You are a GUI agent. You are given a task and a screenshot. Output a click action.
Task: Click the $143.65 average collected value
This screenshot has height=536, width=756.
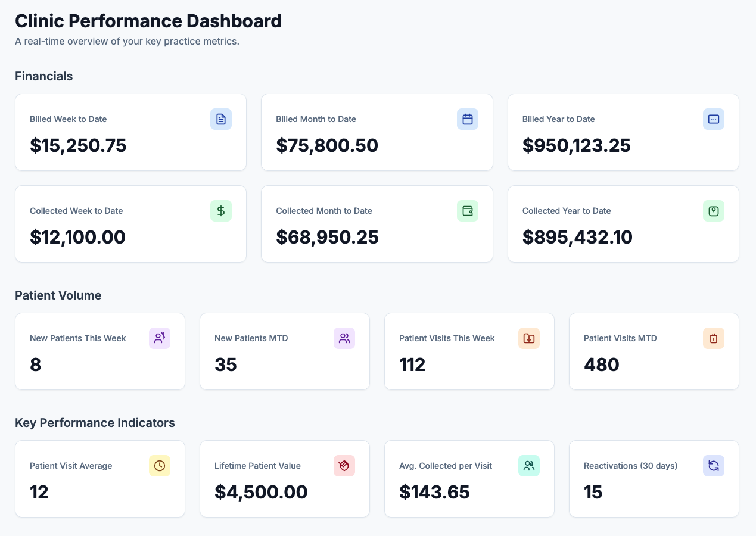pos(434,492)
